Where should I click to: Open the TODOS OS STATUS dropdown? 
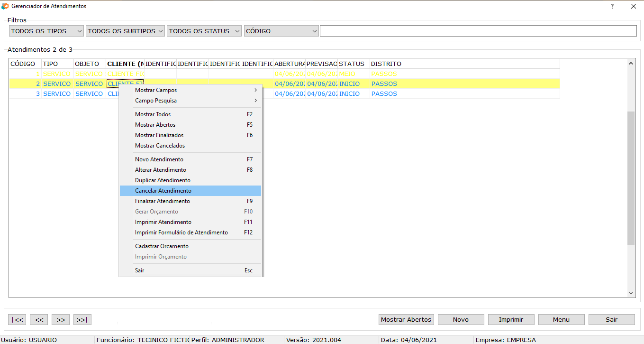[x=204, y=31]
